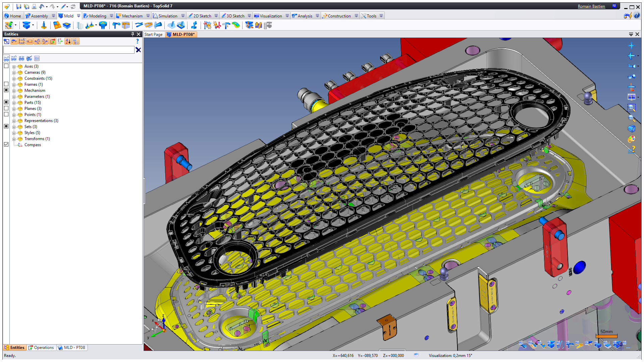Viewport: 644px width, 362px height.
Task: Expand the Parts (15) tree node
Action: (14, 103)
